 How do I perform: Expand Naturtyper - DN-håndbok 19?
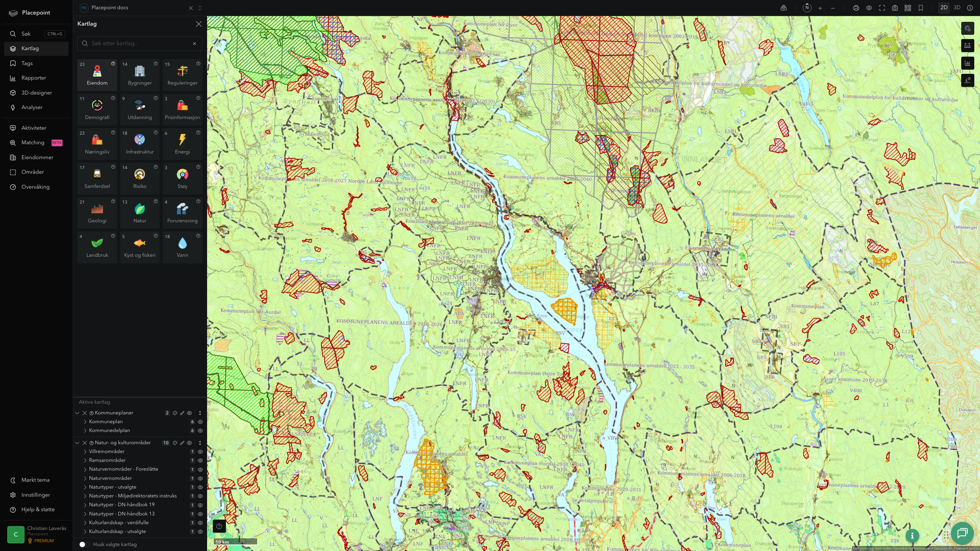85,505
